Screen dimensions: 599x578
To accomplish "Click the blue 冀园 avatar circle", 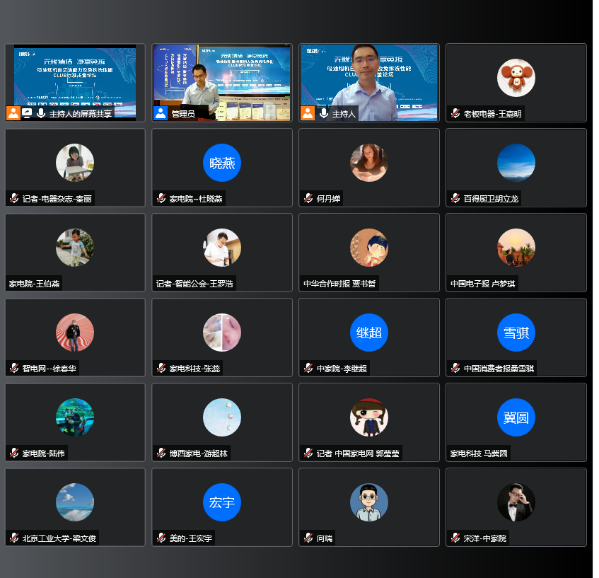I will click(x=516, y=417).
